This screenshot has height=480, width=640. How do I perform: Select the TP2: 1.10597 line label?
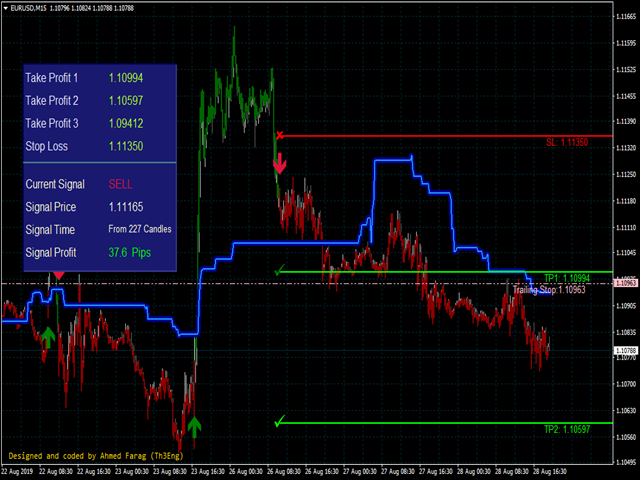[567, 429]
